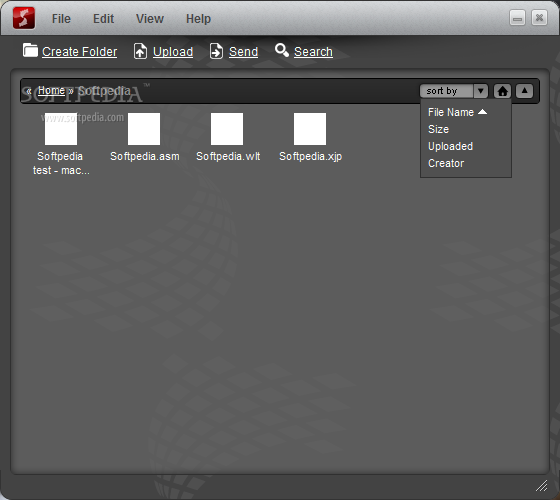Click the Create Folder link
Viewport: 560px width, 500px height.
coord(79,52)
